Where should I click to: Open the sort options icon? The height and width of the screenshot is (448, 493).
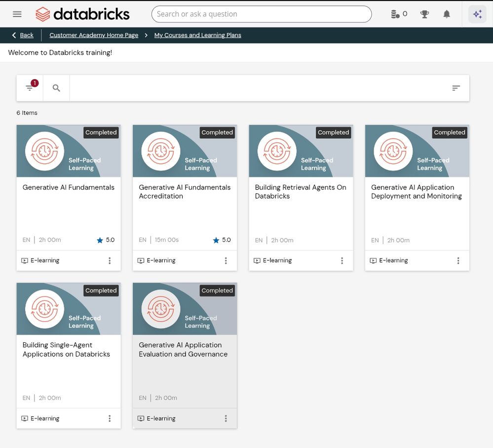(456, 88)
